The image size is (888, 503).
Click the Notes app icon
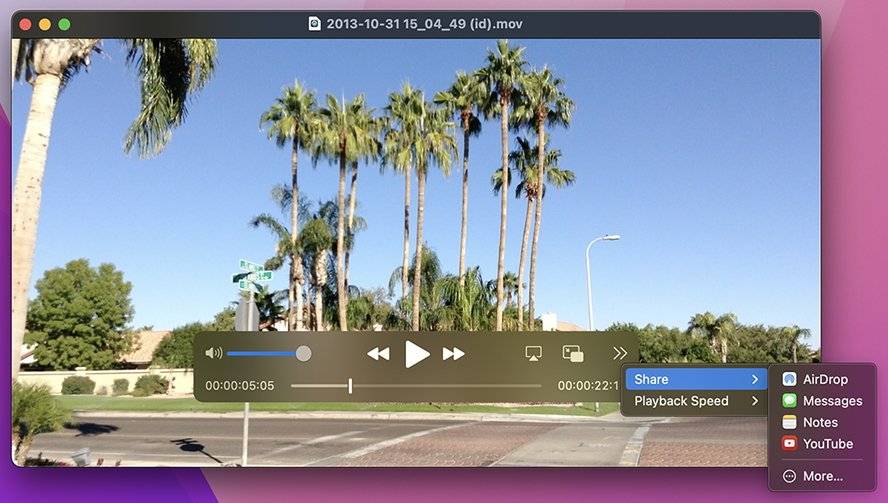point(789,422)
